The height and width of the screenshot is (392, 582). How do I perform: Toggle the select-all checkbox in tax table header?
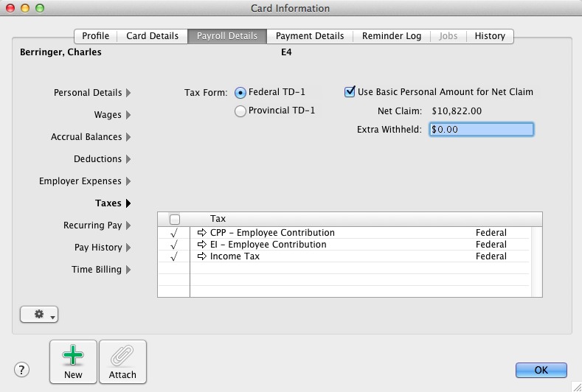pyautogui.click(x=175, y=220)
